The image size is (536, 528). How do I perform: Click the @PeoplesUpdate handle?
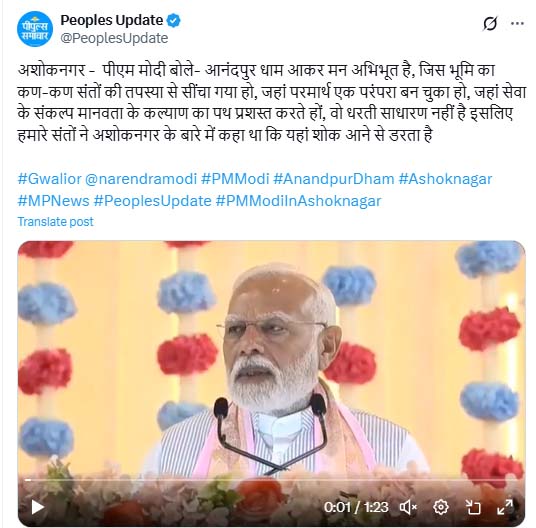pos(114,38)
